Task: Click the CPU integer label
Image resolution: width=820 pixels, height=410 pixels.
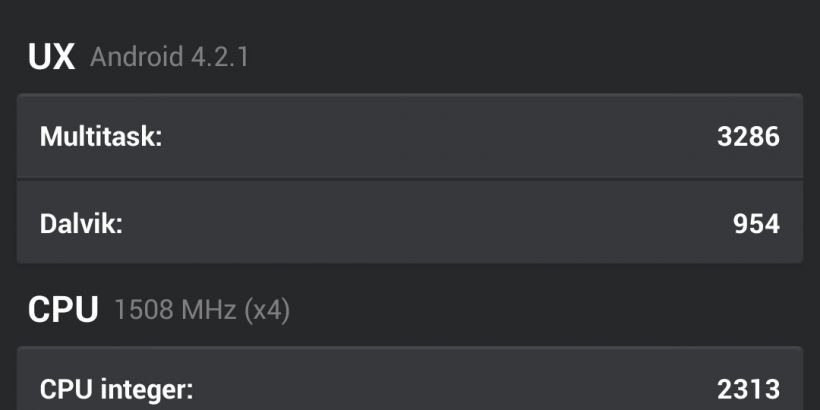Action: [x=116, y=388]
